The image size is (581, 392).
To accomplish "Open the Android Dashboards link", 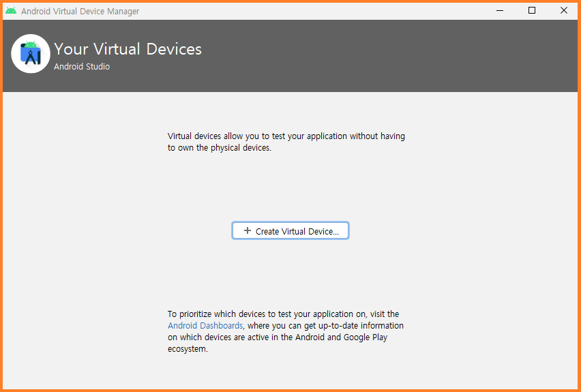I will point(205,326).
